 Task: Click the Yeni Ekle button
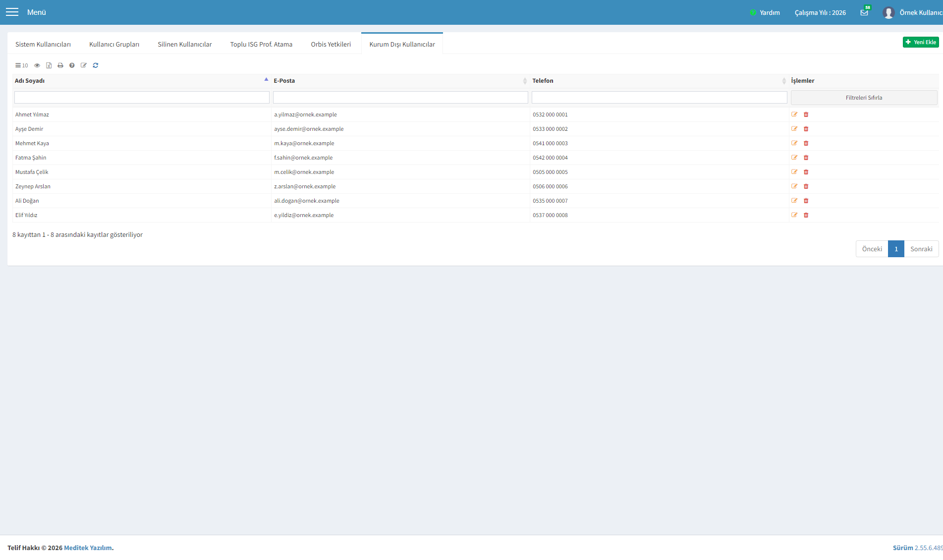point(921,42)
